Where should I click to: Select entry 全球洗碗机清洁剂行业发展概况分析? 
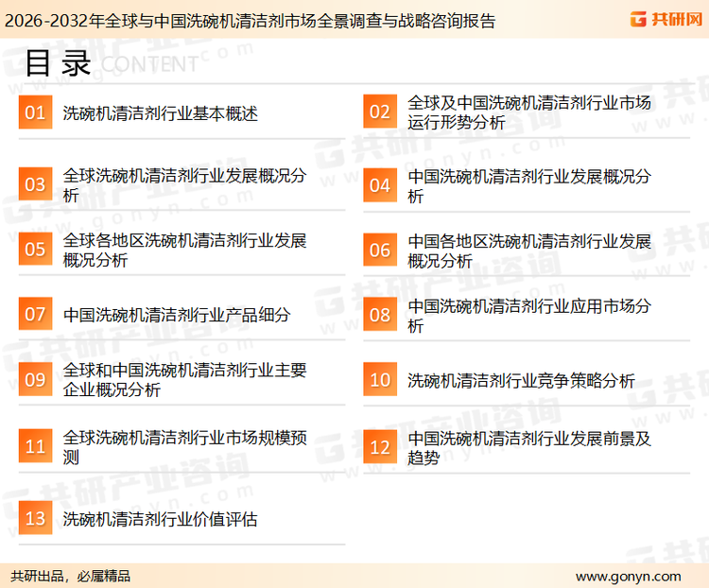(x=184, y=185)
